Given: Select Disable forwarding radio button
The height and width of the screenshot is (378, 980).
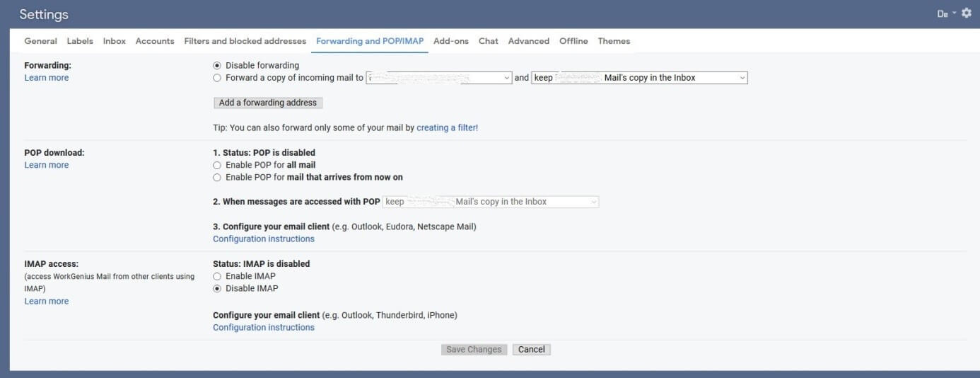Looking at the screenshot, I should (217, 66).
